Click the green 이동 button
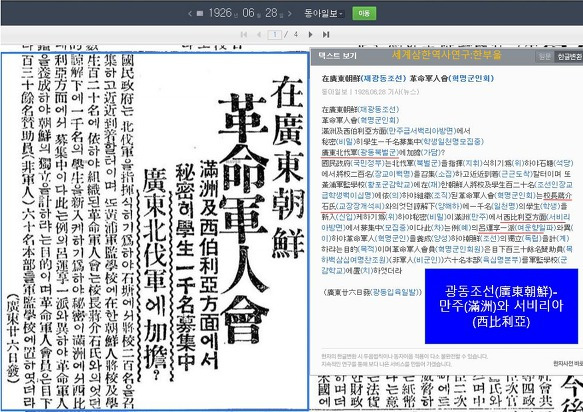This screenshot has width=583, height=412. pyautogui.click(x=364, y=13)
